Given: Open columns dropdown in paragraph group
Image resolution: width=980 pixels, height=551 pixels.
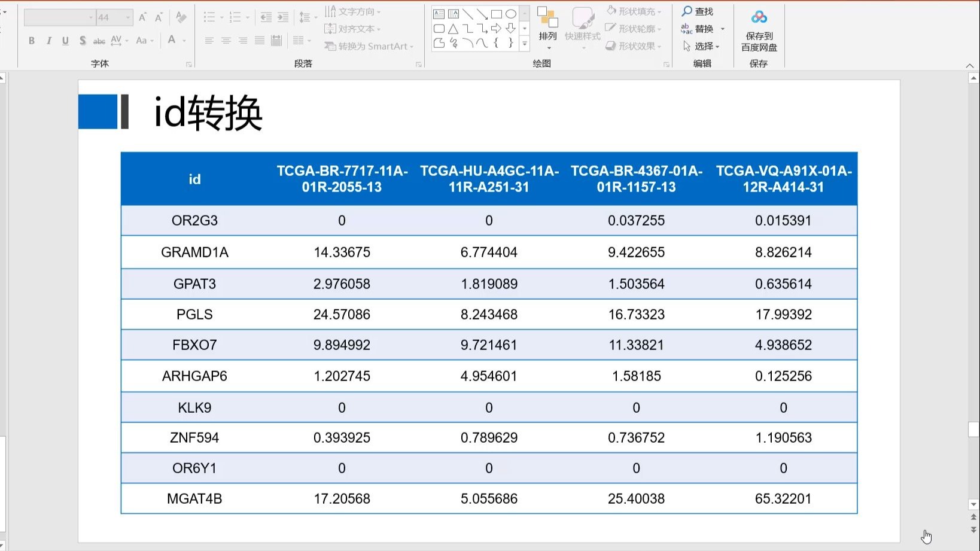Looking at the screenshot, I should [302, 41].
